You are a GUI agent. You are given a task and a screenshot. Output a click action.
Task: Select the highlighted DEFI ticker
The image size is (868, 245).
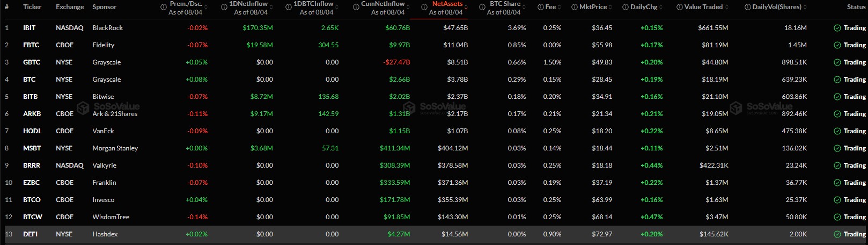30,234
